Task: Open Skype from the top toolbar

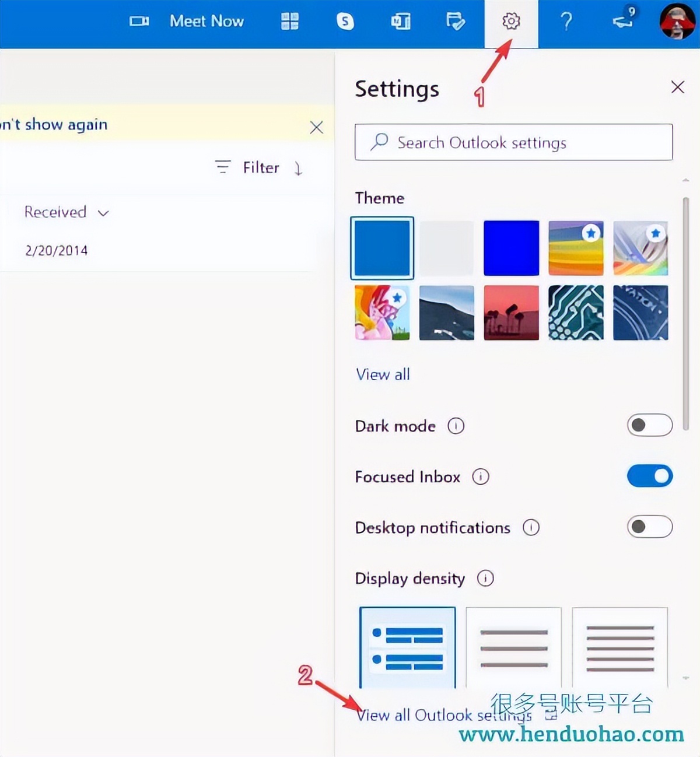Action: 345,21
